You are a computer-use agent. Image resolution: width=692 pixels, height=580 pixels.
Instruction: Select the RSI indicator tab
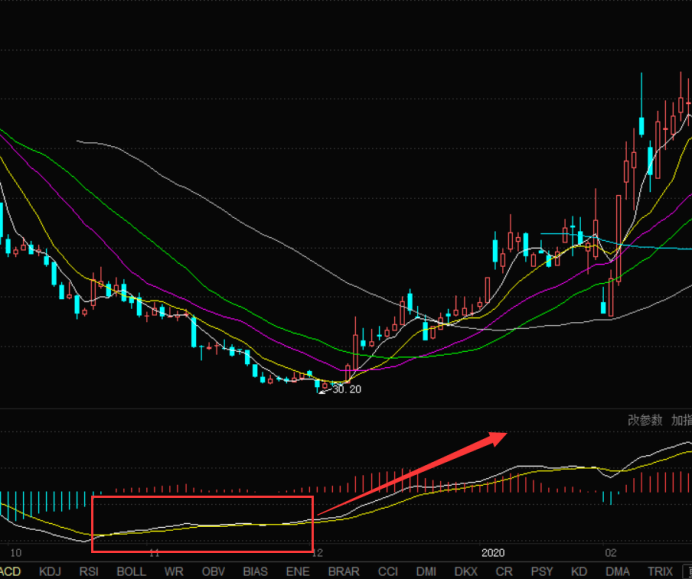89,571
